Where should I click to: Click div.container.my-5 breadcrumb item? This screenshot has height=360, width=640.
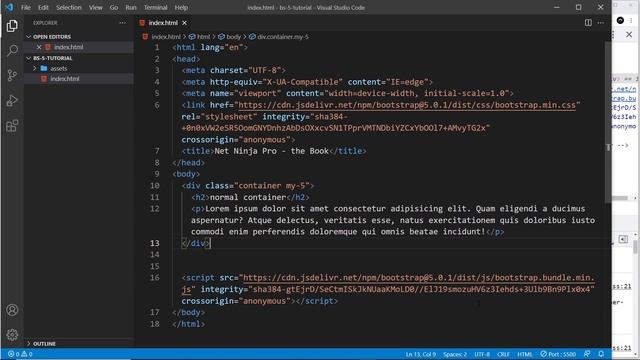283,37
